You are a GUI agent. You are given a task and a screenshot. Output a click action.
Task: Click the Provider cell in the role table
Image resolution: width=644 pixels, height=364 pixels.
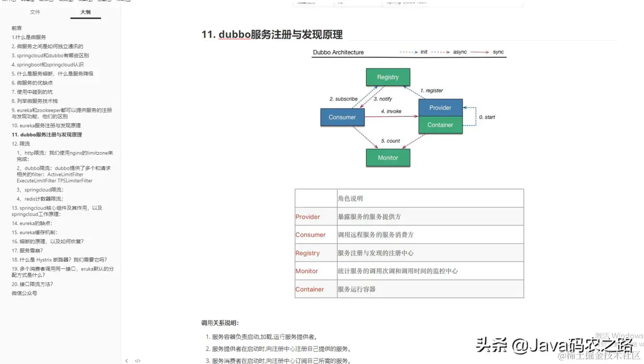coord(316,217)
